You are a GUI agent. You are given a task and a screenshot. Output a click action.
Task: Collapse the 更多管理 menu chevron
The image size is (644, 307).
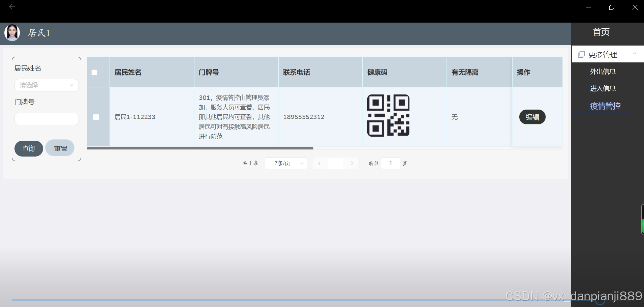point(635,54)
